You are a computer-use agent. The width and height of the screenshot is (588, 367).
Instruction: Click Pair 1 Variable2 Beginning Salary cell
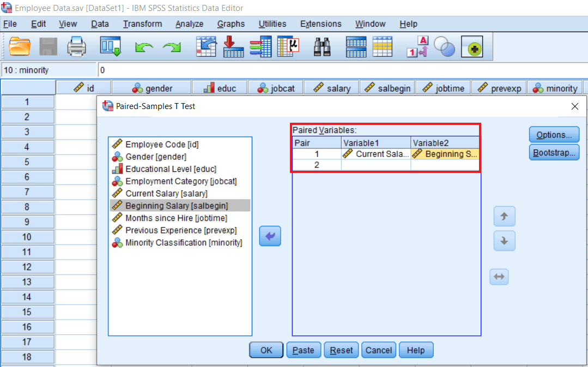[x=445, y=154]
